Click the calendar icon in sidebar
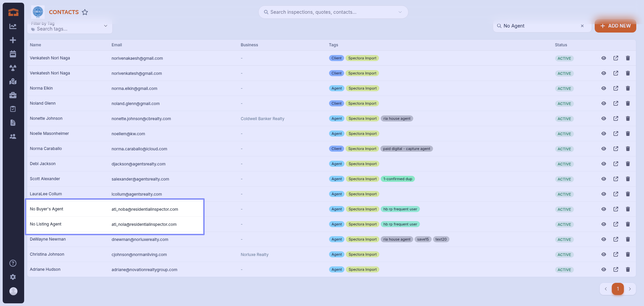The image size is (644, 306). click(13, 54)
